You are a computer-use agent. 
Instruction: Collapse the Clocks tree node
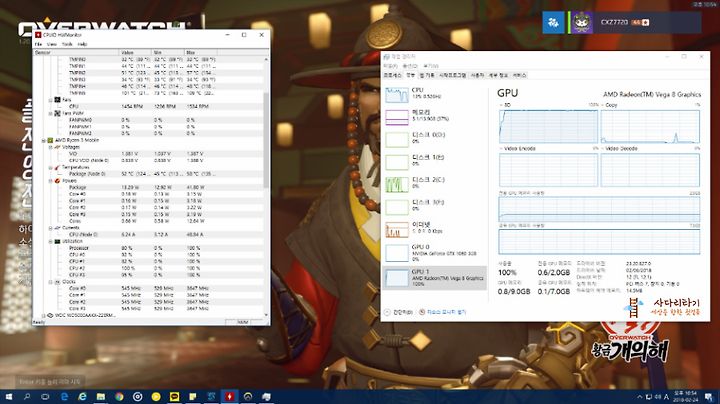(51, 281)
